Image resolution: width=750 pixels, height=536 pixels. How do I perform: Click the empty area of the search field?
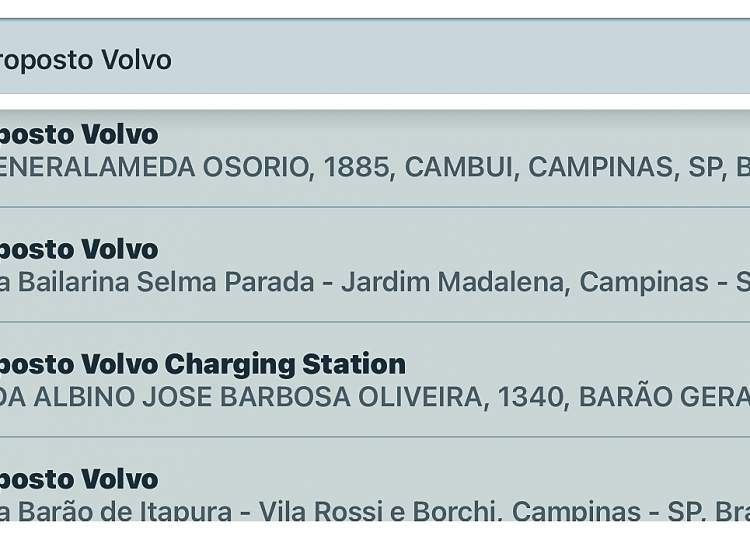(480, 60)
